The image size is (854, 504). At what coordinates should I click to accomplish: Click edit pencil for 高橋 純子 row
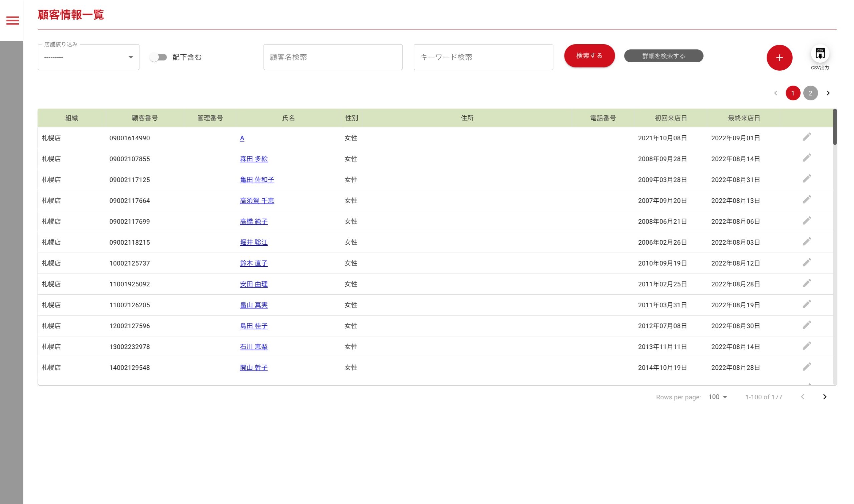pyautogui.click(x=806, y=221)
